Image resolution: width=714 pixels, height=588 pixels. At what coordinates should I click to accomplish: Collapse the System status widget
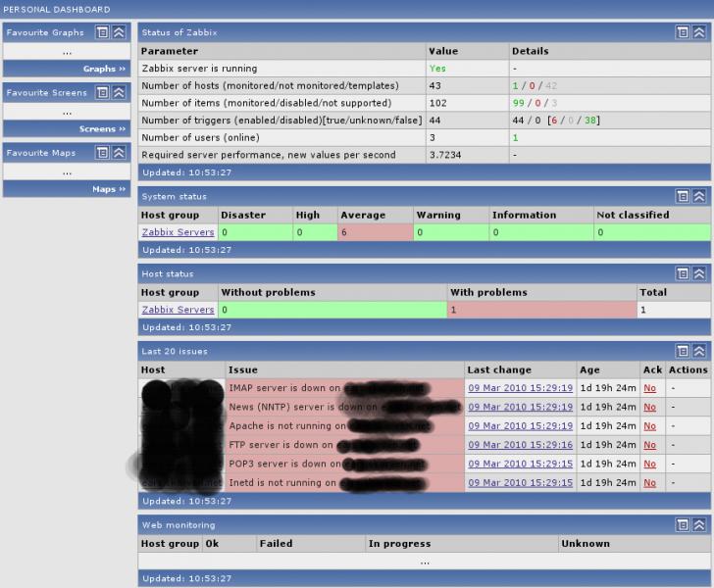point(699,196)
